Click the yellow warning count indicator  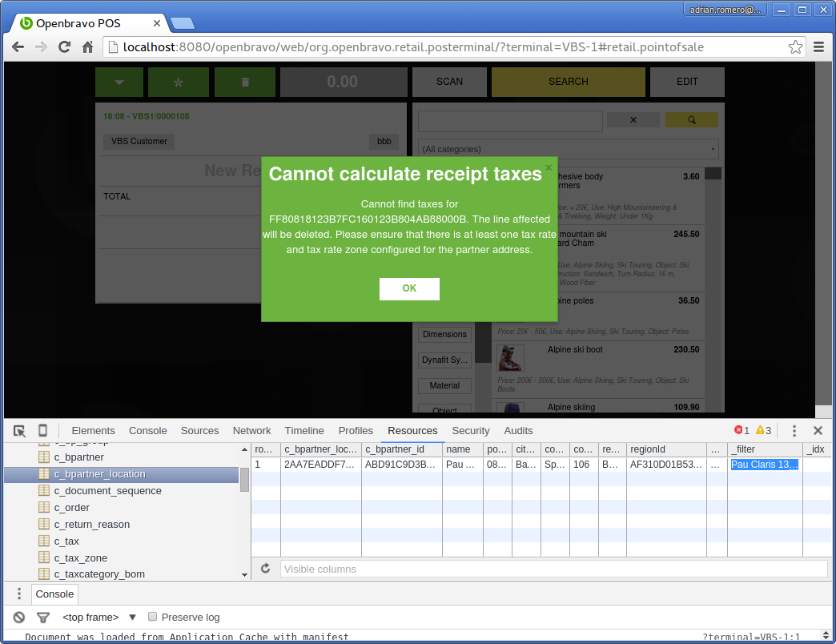click(x=763, y=430)
